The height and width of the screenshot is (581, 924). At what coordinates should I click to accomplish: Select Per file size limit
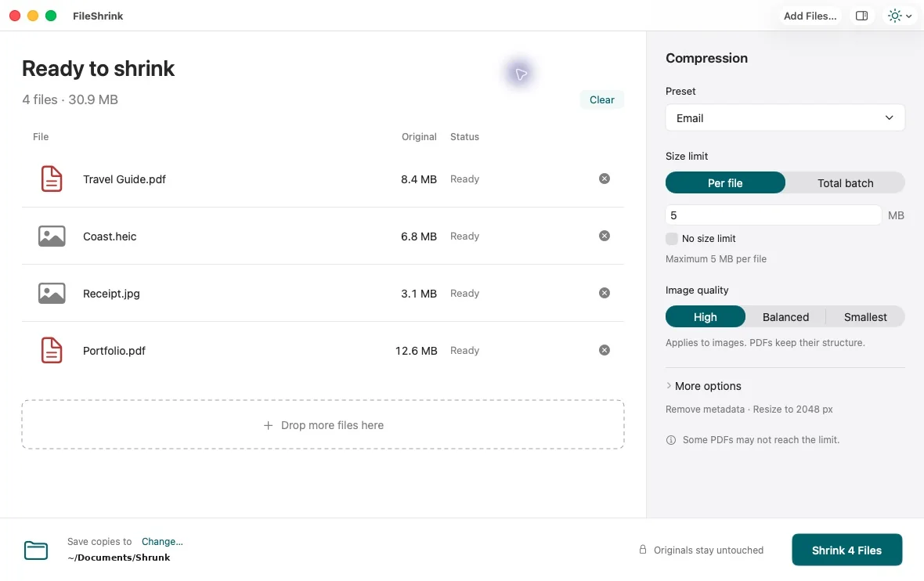click(725, 182)
